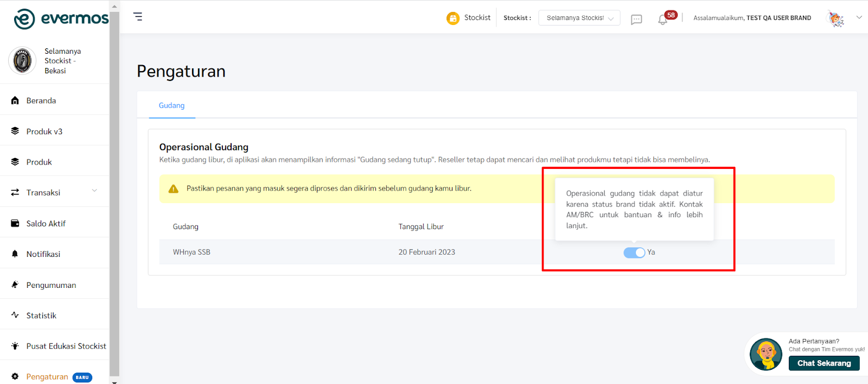Viewport: 868px width, 384px height.
Task: Open Statistik menu item
Action: coord(41,315)
